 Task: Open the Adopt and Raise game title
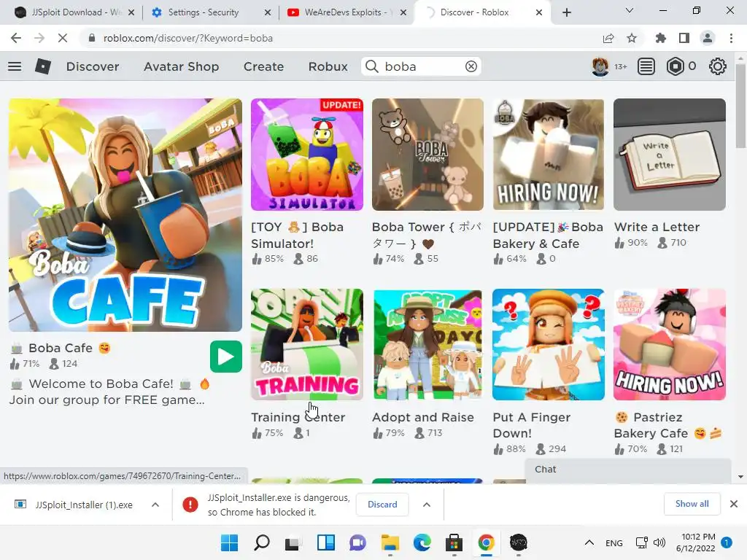[423, 417]
